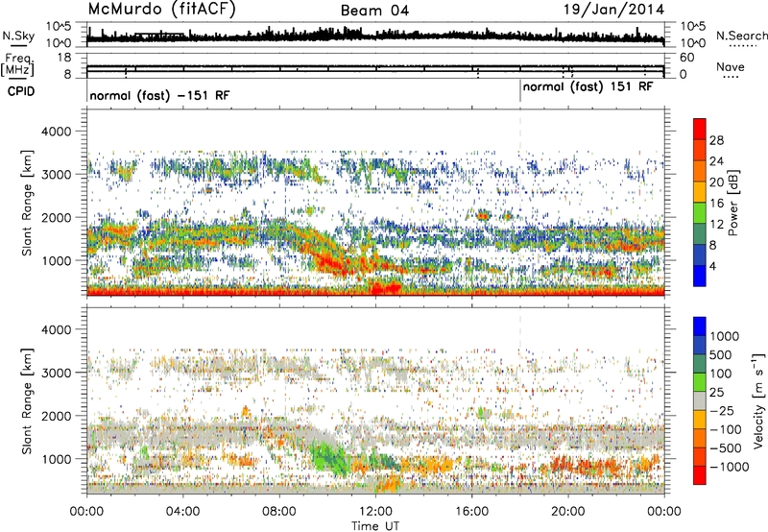This screenshot has height=532, width=768.
Task: Click the CPID row label
Action: point(21,91)
